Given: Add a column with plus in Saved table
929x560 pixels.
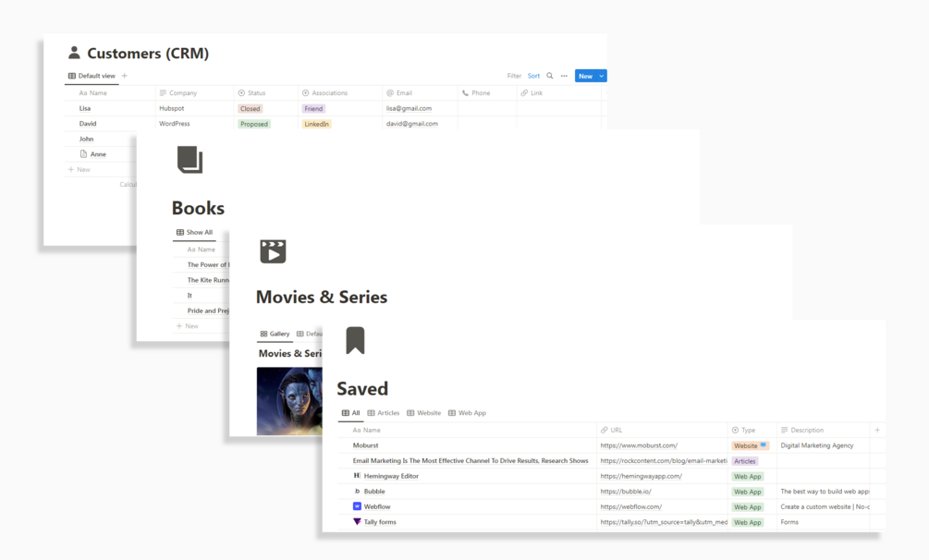Looking at the screenshot, I should pos(877,430).
